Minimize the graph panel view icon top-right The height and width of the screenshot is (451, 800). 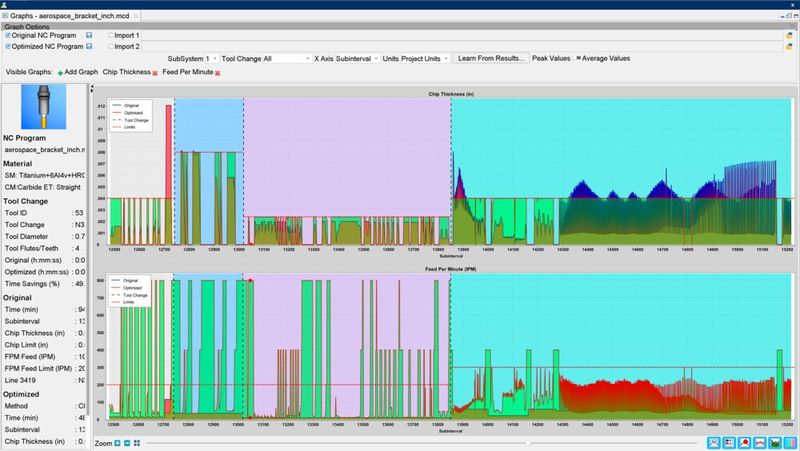pyautogui.click(x=782, y=16)
